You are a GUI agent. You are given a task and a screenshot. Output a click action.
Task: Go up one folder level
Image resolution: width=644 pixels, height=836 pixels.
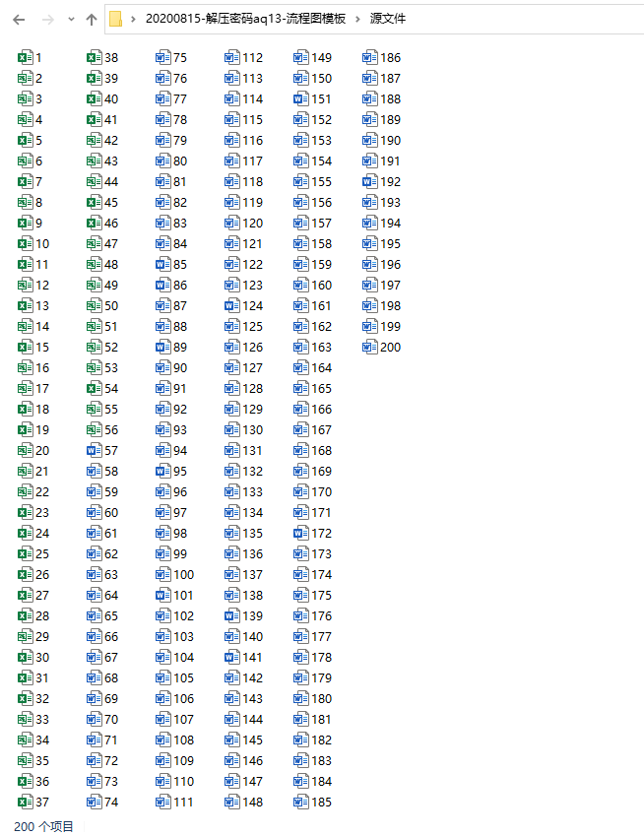click(x=92, y=20)
